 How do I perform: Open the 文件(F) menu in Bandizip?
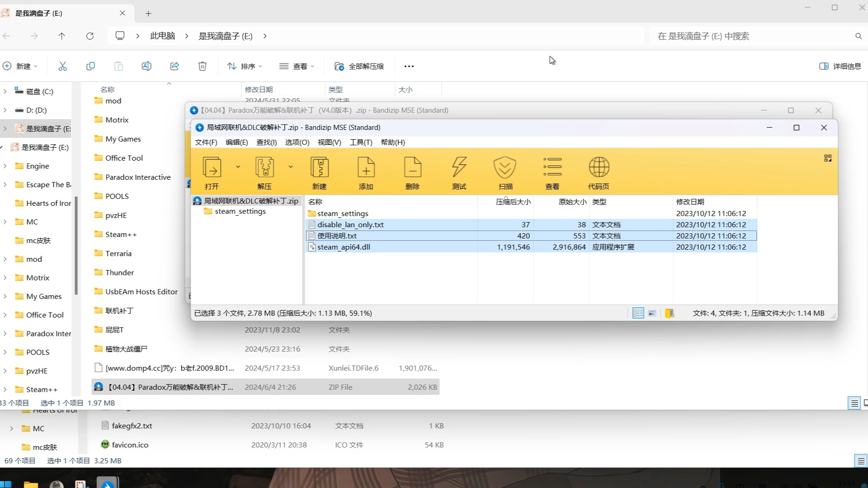click(206, 142)
